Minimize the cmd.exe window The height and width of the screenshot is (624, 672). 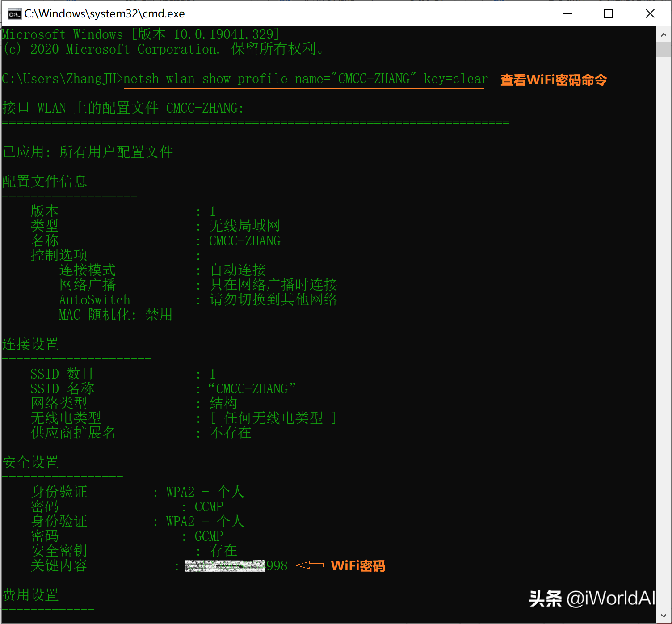[x=568, y=14]
